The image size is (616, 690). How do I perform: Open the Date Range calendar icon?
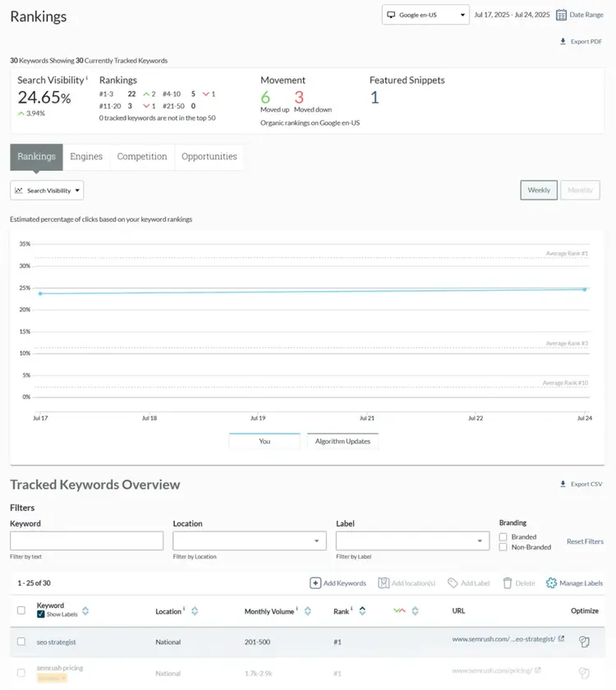point(561,15)
